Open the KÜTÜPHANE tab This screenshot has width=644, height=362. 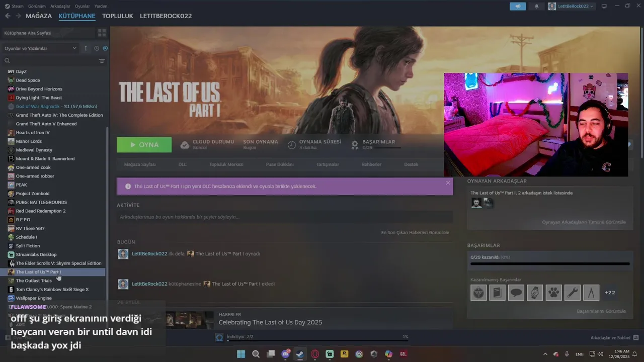pyautogui.click(x=77, y=16)
